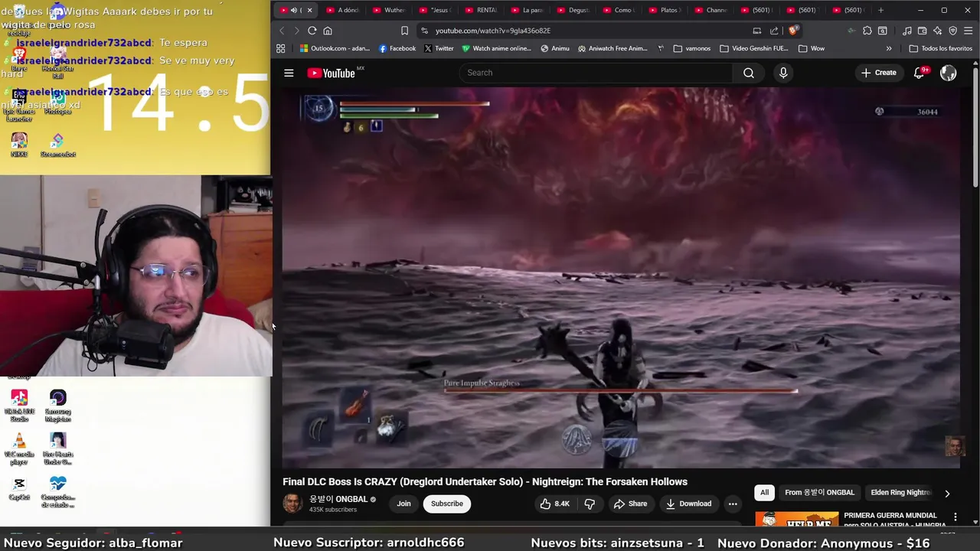Switch to the Wuthering tab
The image size is (980, 551).
pos(389,10)
